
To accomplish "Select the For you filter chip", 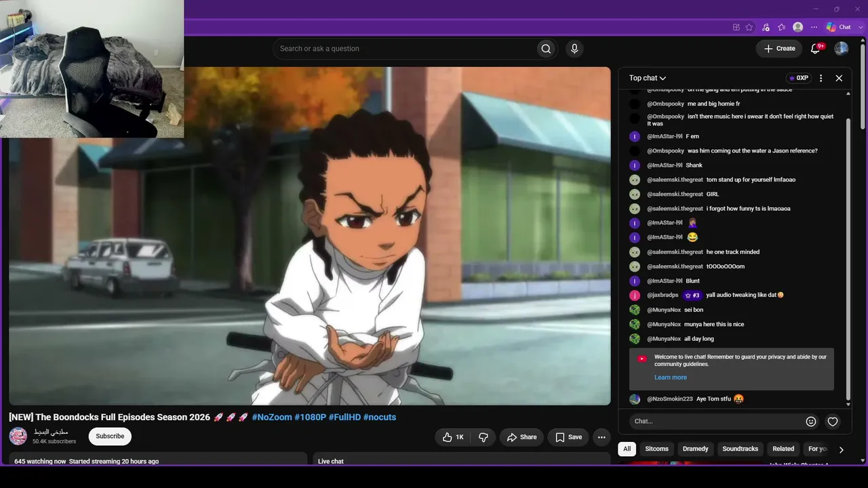I will (x=818, y=449).
